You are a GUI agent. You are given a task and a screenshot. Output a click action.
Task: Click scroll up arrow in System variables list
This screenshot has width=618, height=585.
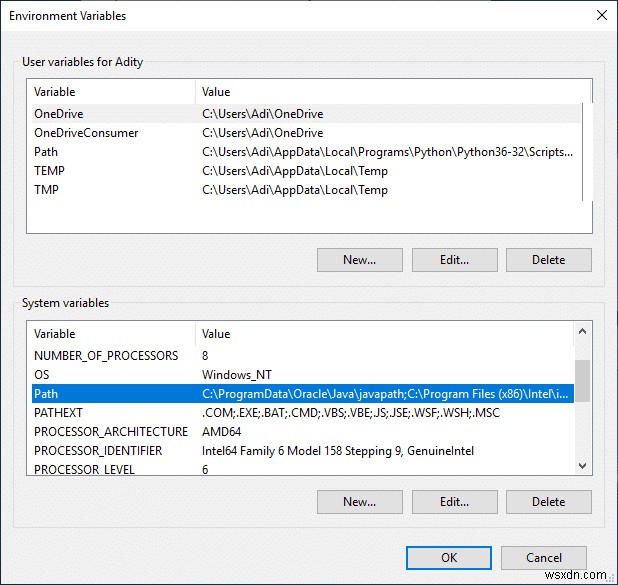583,331
